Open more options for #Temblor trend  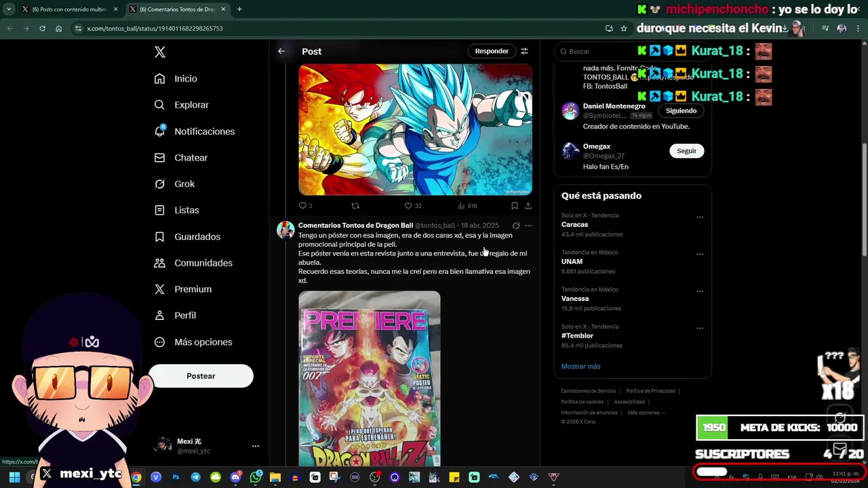pyautogui.click(x=700, y=329)
